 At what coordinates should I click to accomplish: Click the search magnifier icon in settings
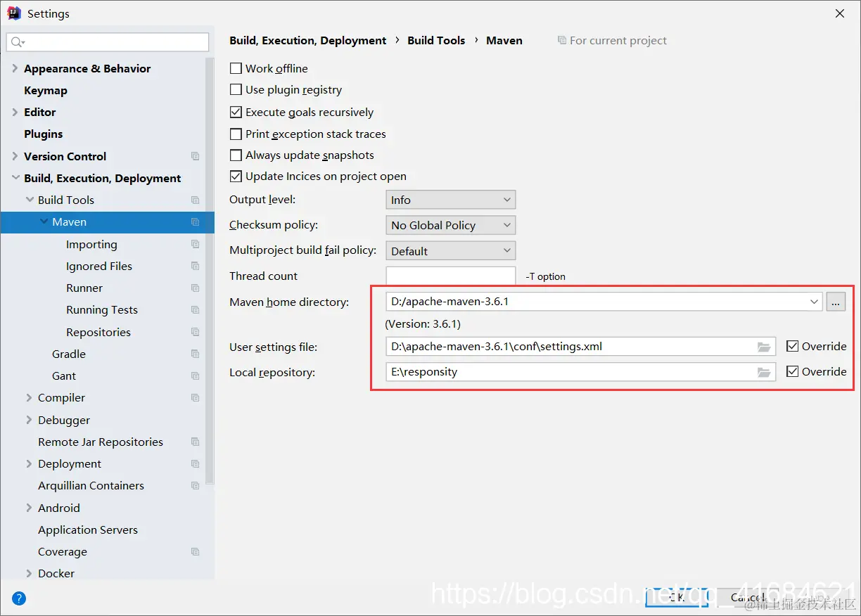[x=18, y=42]
